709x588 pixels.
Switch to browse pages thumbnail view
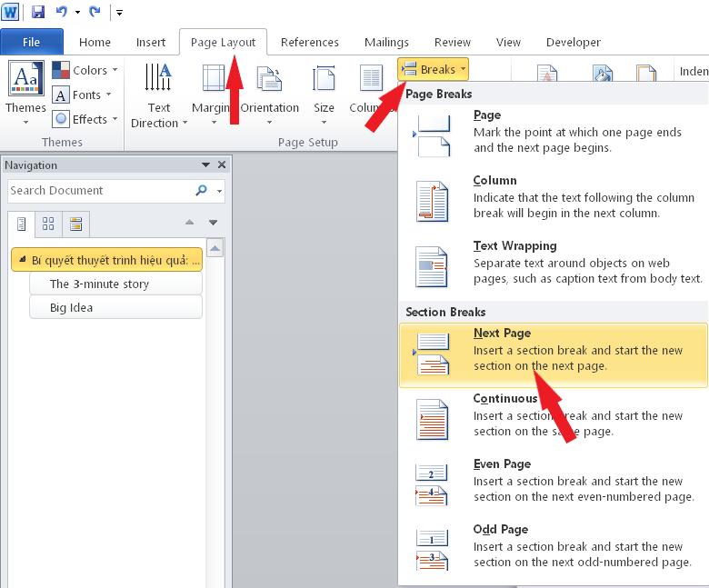click(48, 224)
